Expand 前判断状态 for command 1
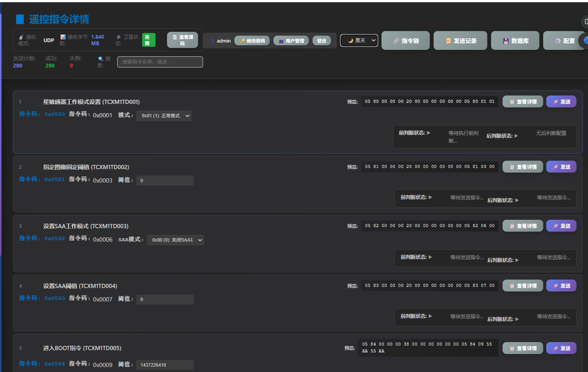588x372 pixels. 414,133
